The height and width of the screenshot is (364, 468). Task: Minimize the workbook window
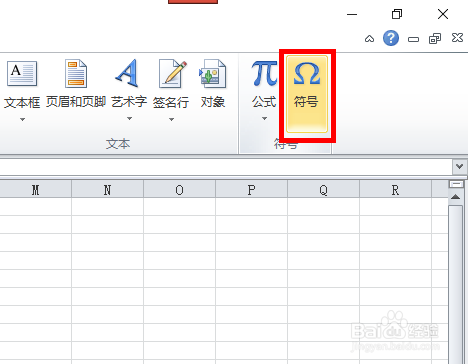[x=413, y=39]
